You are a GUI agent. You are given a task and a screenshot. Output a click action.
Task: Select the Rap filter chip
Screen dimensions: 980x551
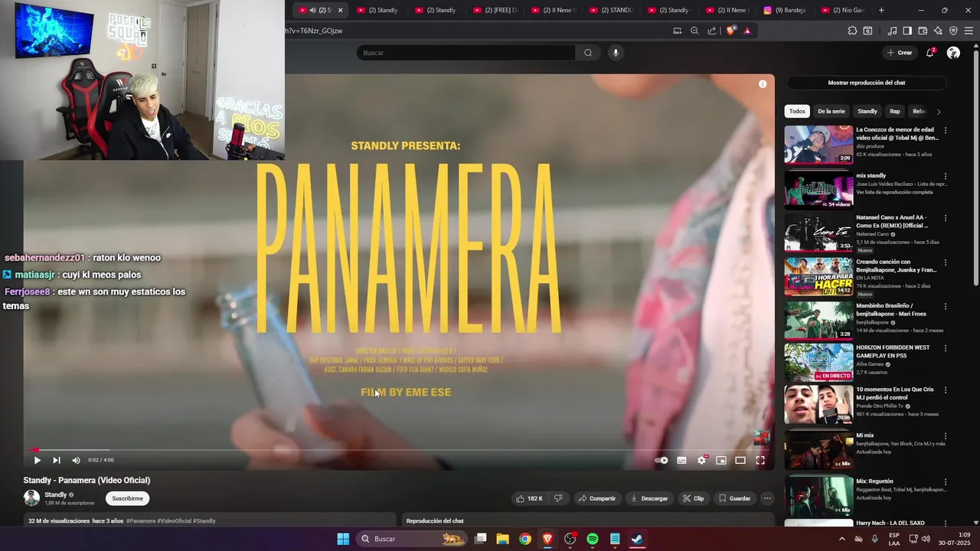pyautogui.click(x=895, y=111)
